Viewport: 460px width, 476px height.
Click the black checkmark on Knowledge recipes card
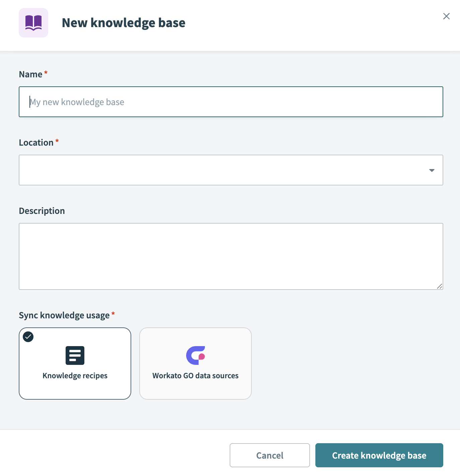click(28, 337)
